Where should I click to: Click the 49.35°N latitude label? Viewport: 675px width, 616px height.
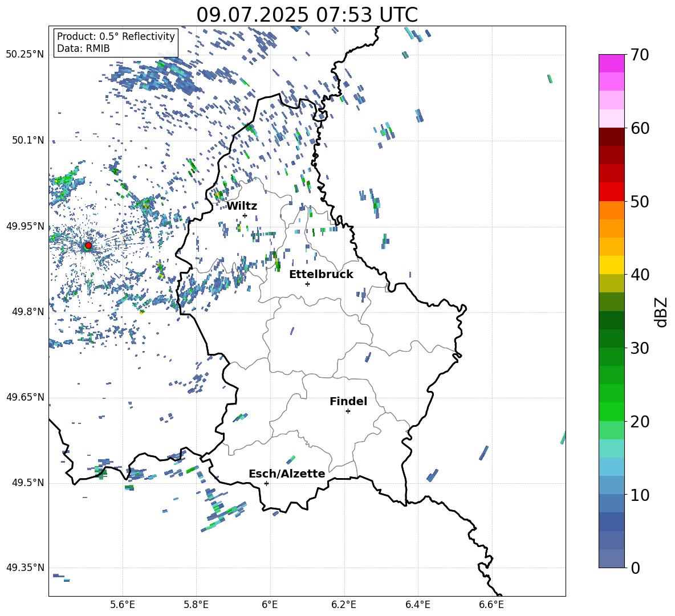click(x=25, y=568)
